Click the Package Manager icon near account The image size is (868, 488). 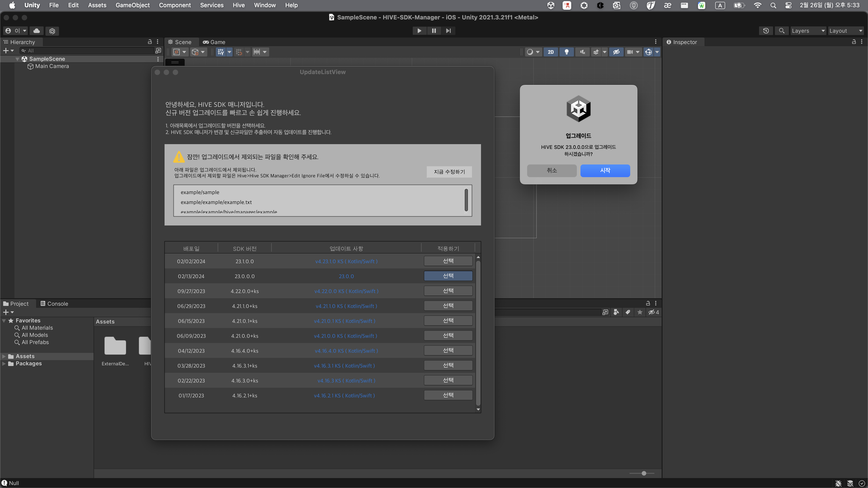click(x=52, y=31)
